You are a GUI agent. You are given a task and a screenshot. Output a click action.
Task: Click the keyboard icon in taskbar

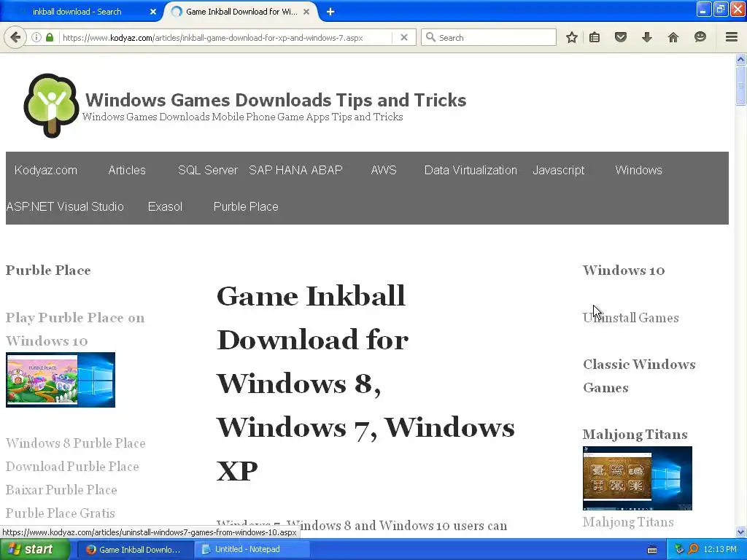pyautogui.click(x=652, y=550)
